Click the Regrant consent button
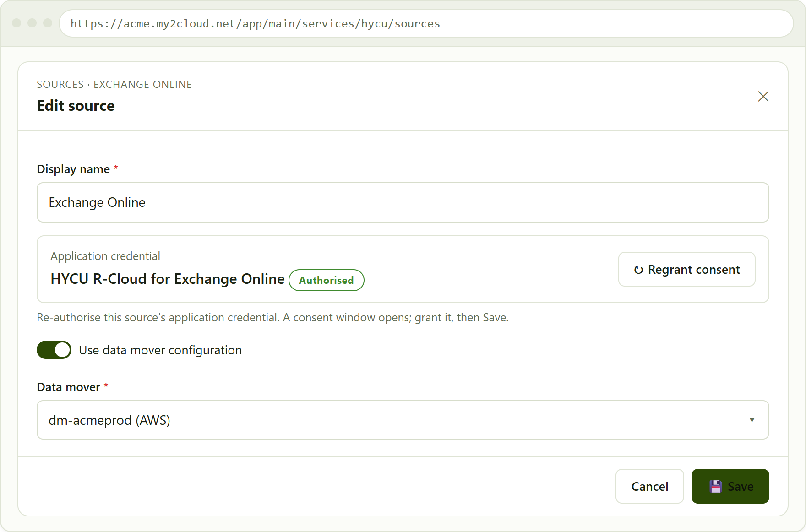806x532 pixels. [686, 269]
